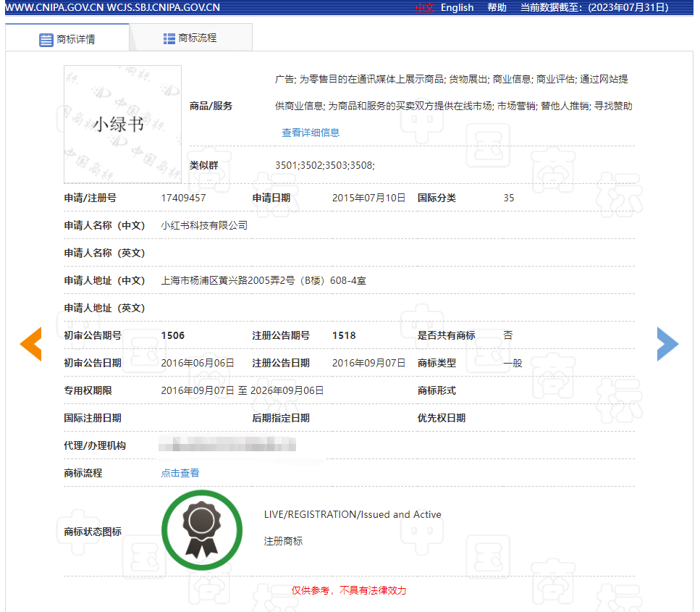
Task: Click the green registered trademark status badge
Action: 202,530
